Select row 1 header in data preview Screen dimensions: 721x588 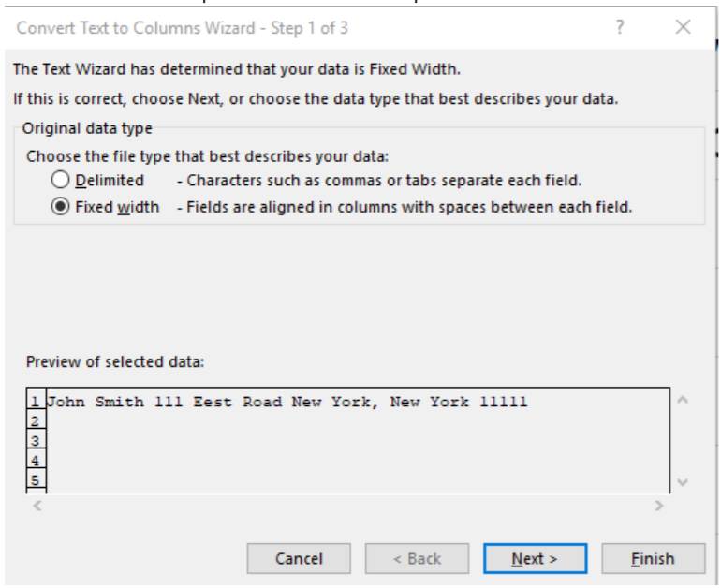point(35,403)
